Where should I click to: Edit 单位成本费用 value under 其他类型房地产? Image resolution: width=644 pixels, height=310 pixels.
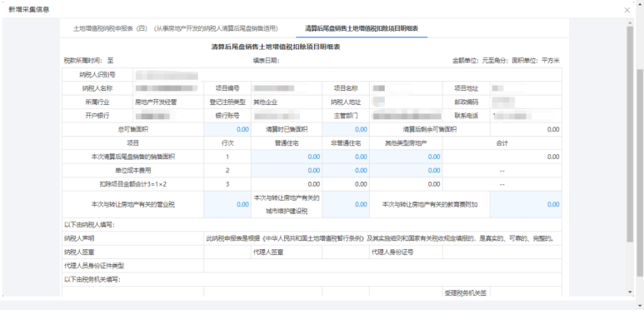[x=406, y=170]
